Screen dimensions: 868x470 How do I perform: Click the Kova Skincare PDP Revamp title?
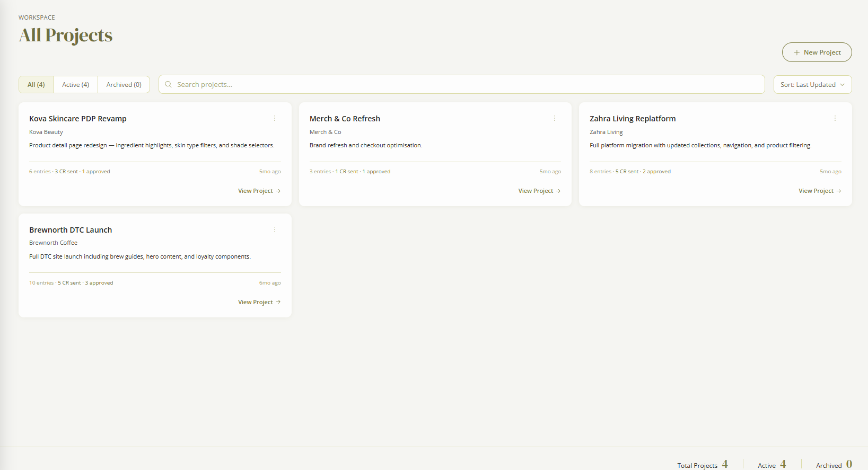[x=78, y=119]
